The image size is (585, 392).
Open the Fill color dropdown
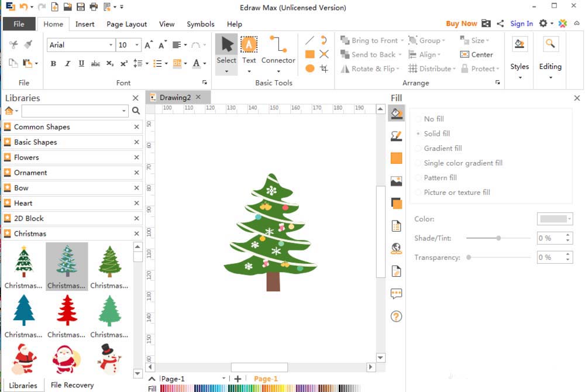(555, 219)
